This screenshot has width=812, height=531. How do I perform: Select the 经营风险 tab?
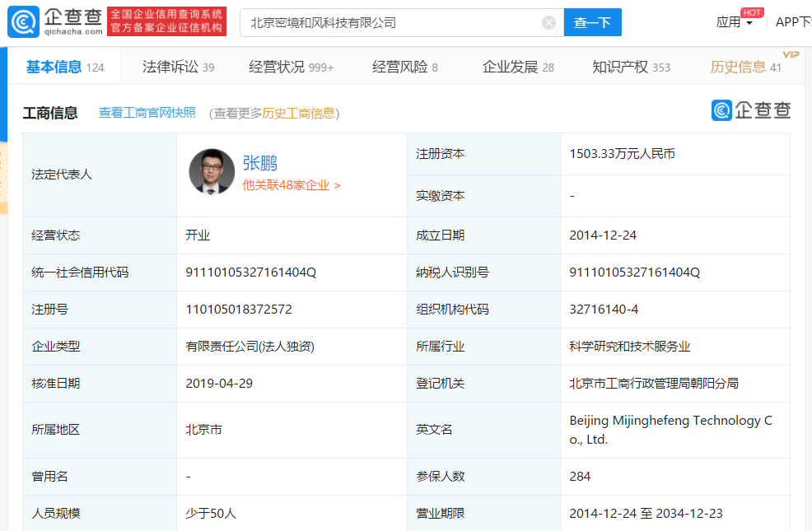(405, 67)
